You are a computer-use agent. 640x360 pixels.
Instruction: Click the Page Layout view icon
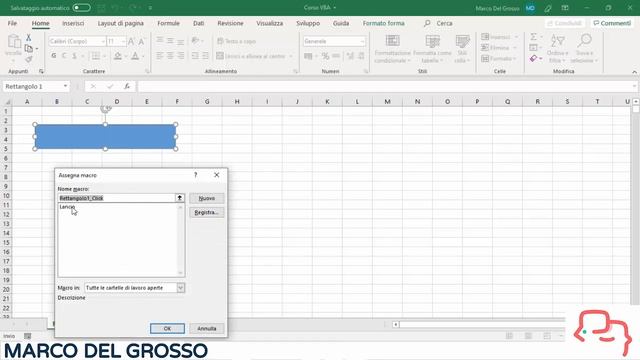[x=528, y=336]
